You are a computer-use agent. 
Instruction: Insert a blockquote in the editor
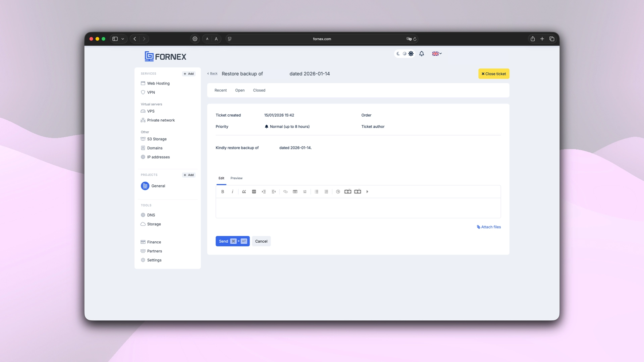(244, 192)
